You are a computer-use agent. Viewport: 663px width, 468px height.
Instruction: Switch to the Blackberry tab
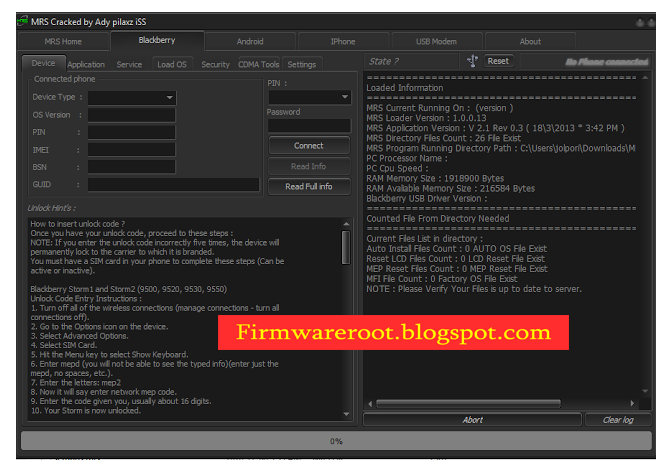pos(157,40)
